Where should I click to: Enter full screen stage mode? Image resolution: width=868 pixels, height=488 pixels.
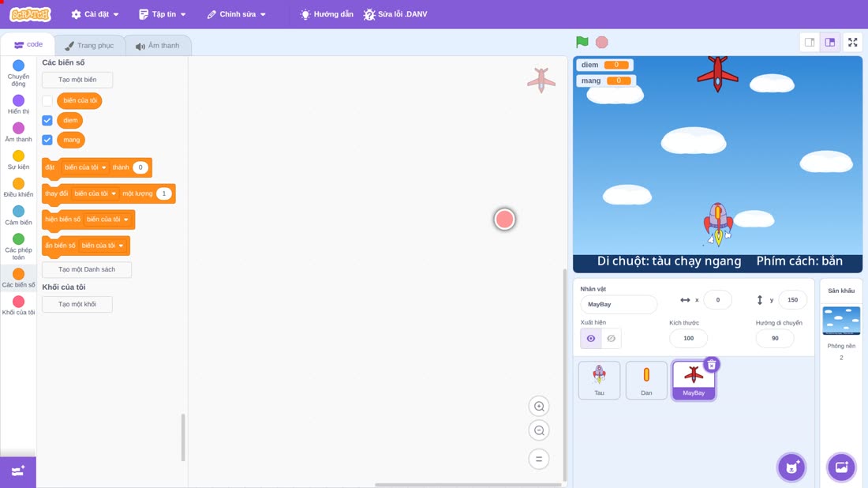852,42
